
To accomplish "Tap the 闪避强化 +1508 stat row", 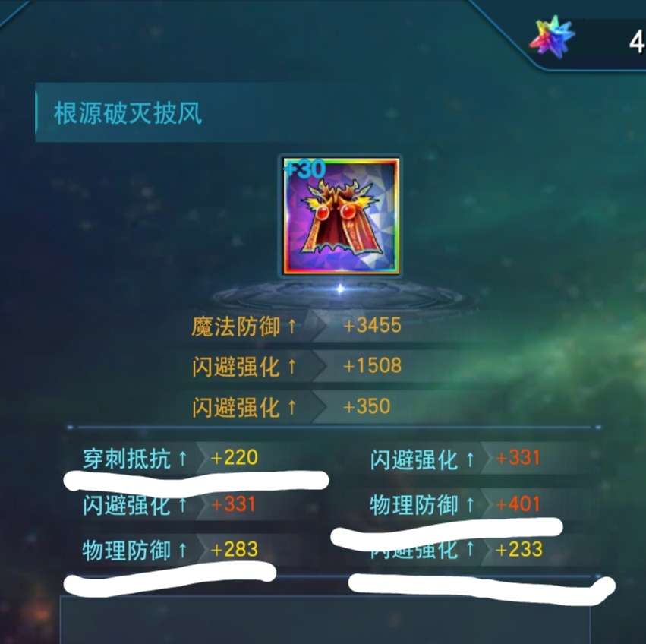I will 296,366.
